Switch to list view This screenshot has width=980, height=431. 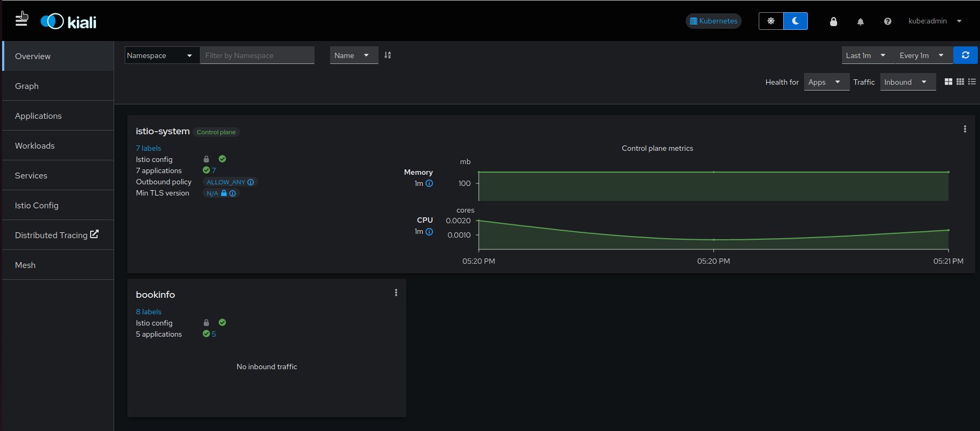(972, 82)
